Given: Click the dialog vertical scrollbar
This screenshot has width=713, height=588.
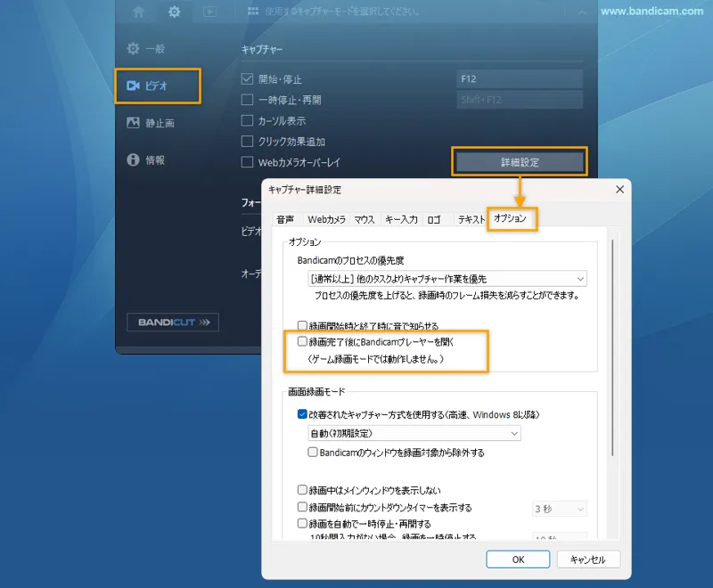Looking at the screenshot, I should click(x=612, y=347).
